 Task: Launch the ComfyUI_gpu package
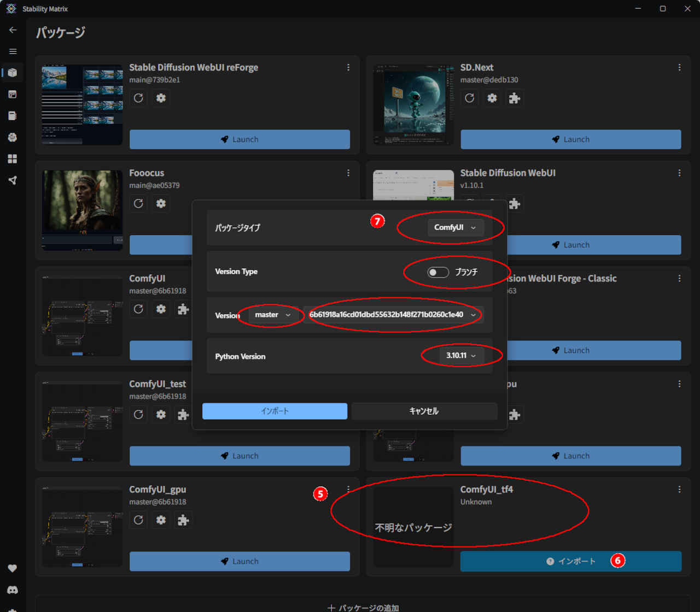click(x=240, y=561)
